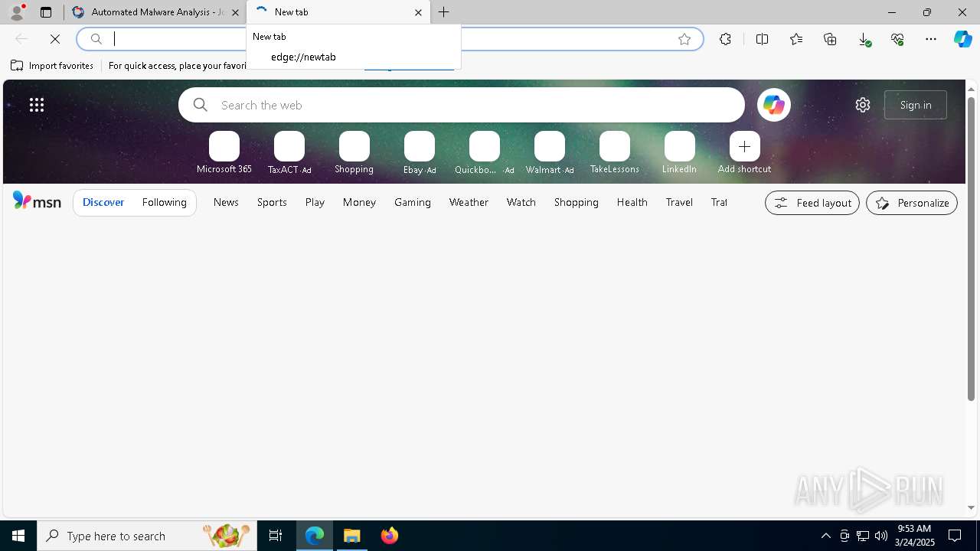Open the News category
980x551 pixels.
pos(226,202)
